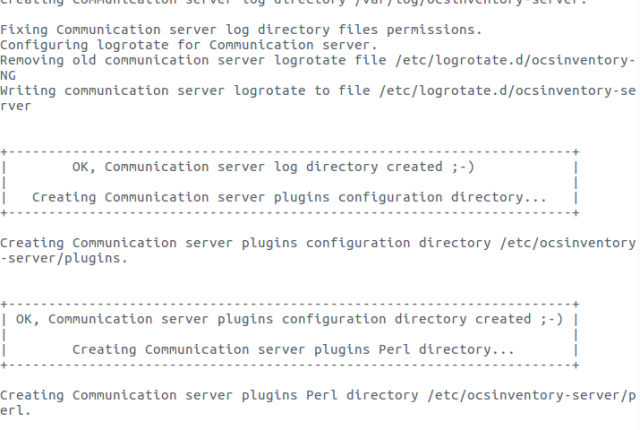
Task: Click 'Creating Communication server plugins configuration directory...' box text
Action: tap(289, 197)
